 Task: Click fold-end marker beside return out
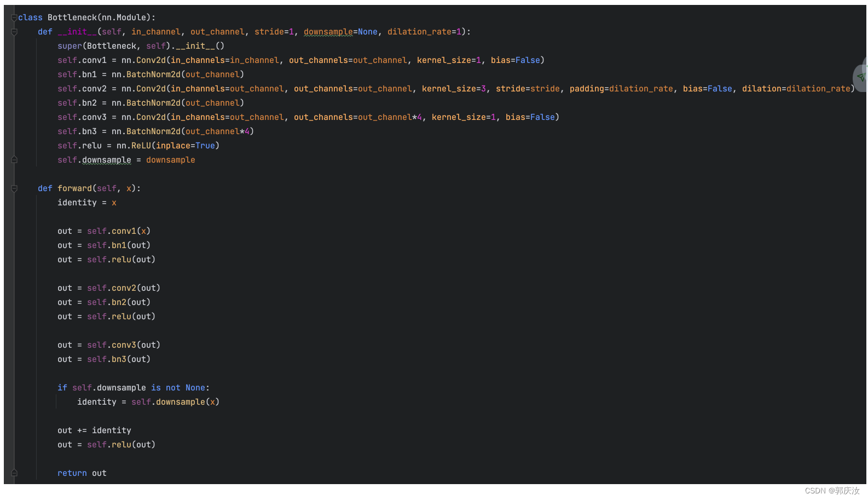point(14,473)
